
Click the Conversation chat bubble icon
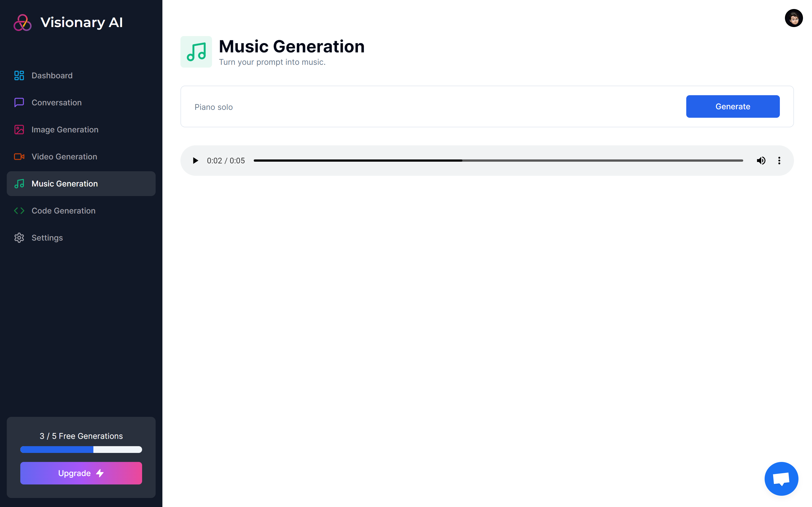[x=19, y=103]
